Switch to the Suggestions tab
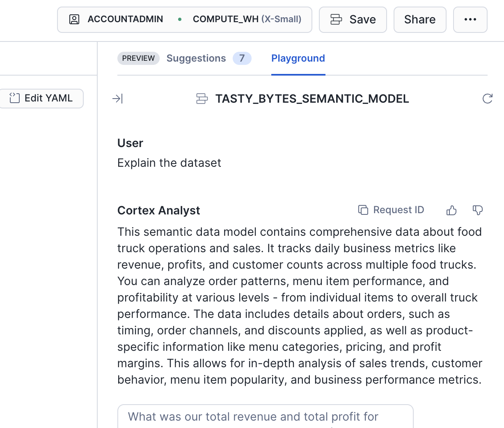This screenshot has height=428, width=504. click(196, 58)
